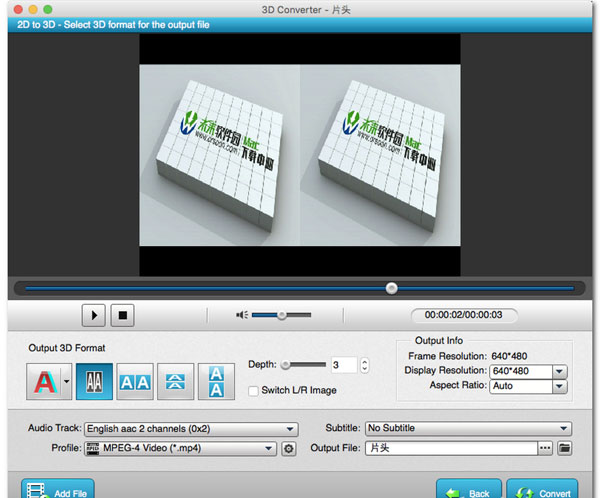Image resolution: width=600 pixels, height=498 pixels.
Task: Decrease Depth with stepper down arrow
Action: tap(364, 369)
